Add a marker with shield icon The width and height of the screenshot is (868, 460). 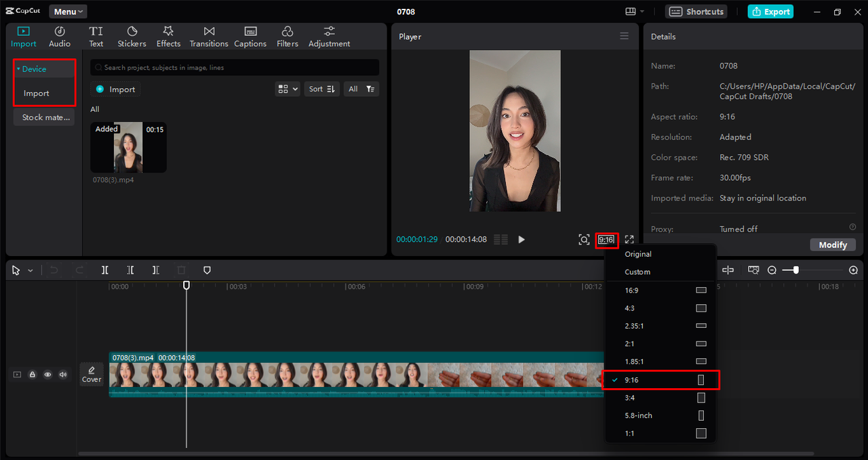[207, 270]
